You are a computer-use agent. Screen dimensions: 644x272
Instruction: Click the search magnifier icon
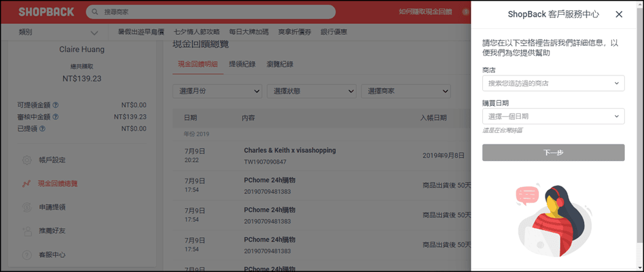click(x=96, y=12)
